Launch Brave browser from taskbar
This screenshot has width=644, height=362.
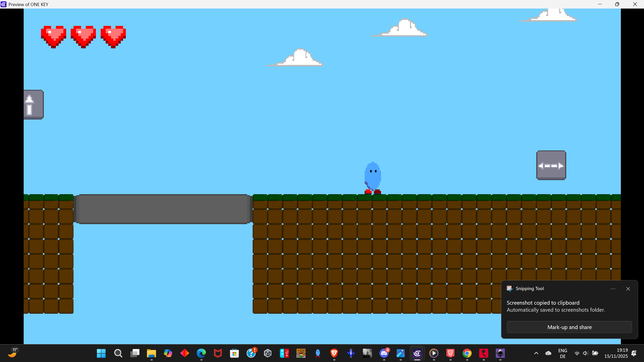[x=334, y=353]
